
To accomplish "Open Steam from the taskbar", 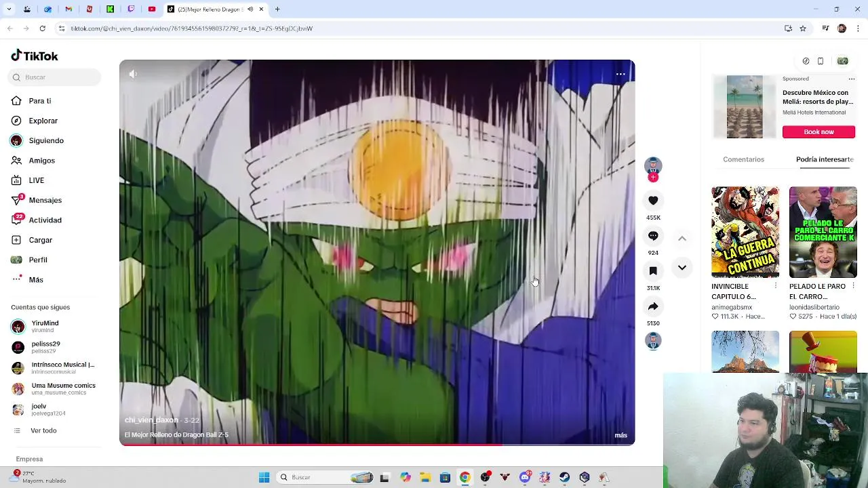I will [564, 477].
